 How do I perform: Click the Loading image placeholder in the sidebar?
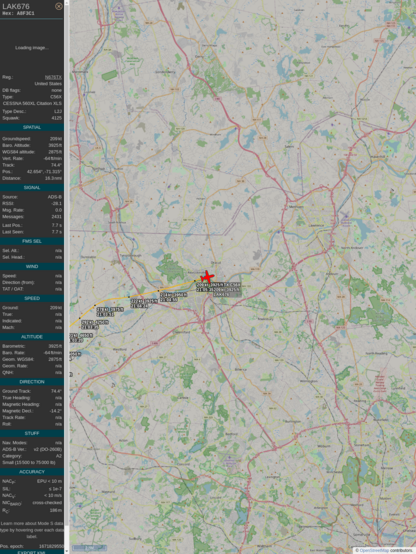pos(32,48)
